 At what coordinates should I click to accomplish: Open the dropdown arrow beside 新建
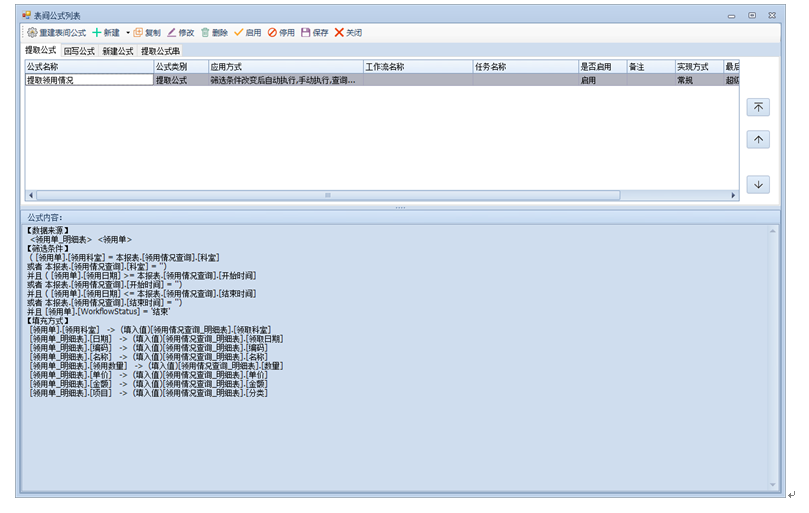[x=127, y=33]
